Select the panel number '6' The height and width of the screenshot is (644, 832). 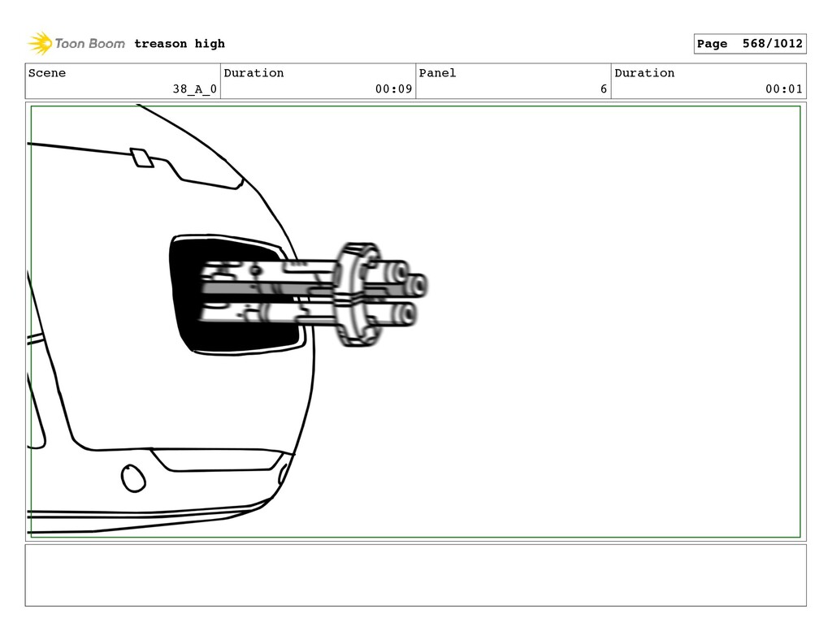click(604, 89)
